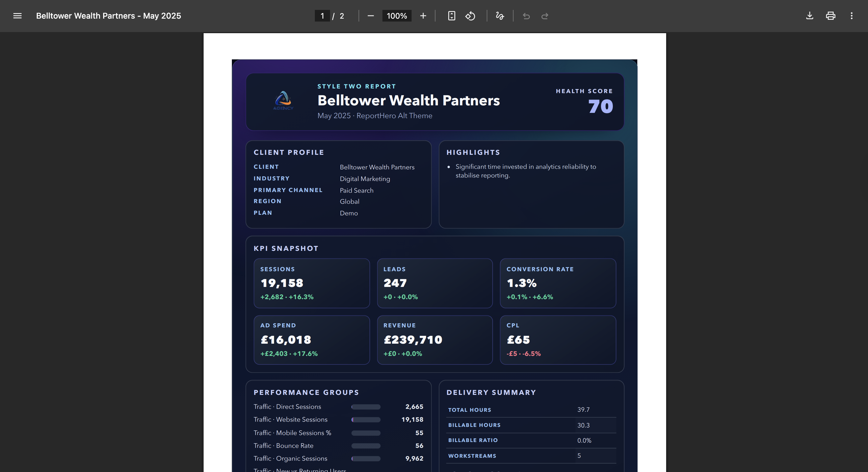Click the Undo button in the toolbar

(526, 16)
